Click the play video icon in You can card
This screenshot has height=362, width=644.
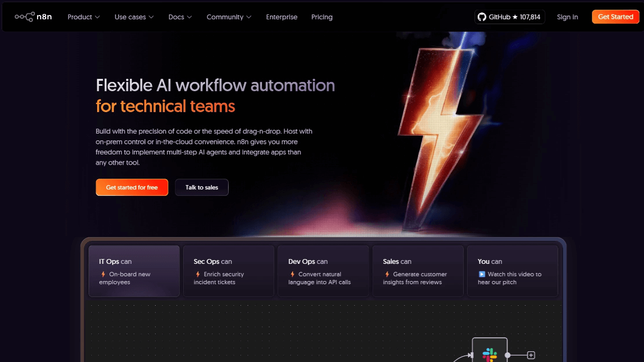click(482, 274)
